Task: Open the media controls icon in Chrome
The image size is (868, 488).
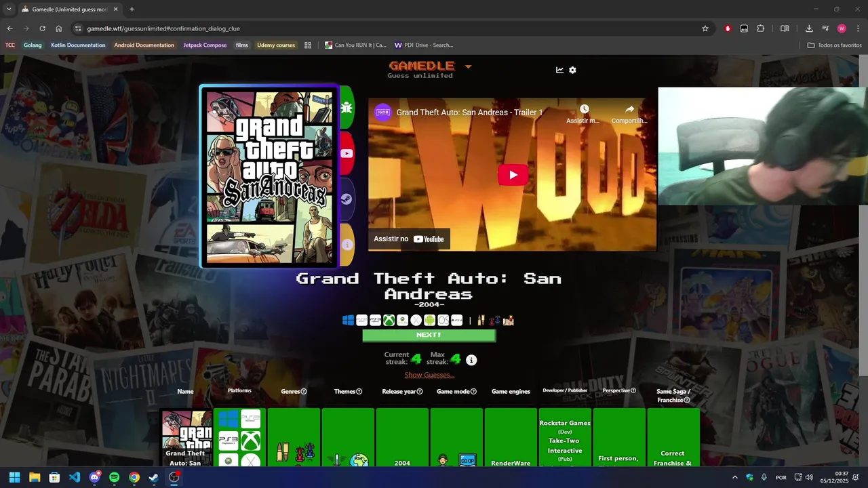Action: tap(825, 28)
